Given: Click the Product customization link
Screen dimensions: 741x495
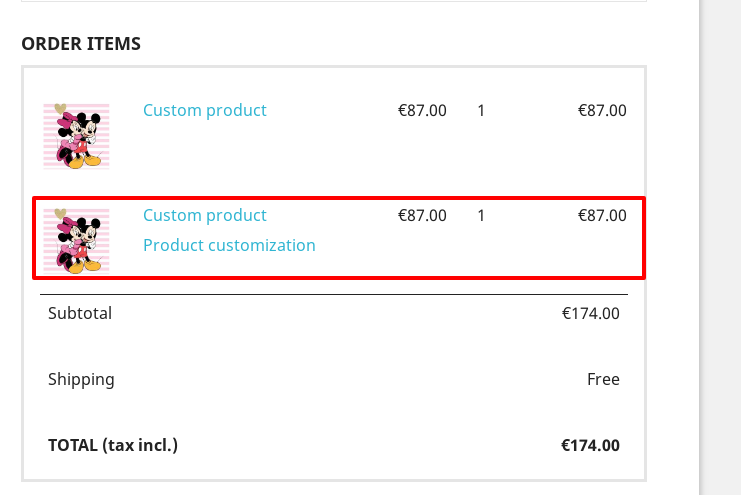Looking at the screenshot, I should (x=229, y=245).
